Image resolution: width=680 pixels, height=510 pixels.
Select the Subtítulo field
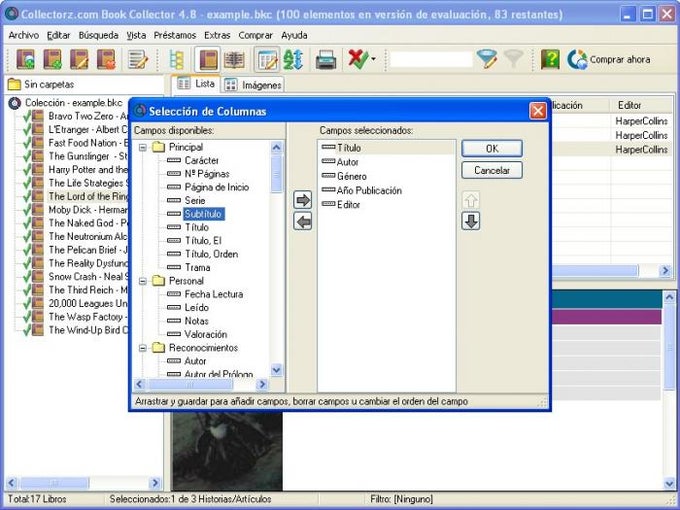coord(203,214)
